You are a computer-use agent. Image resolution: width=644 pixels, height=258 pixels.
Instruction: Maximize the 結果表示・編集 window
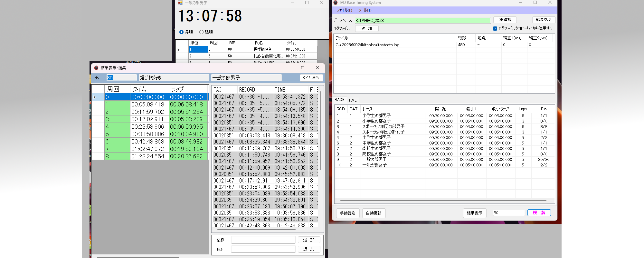302,68
